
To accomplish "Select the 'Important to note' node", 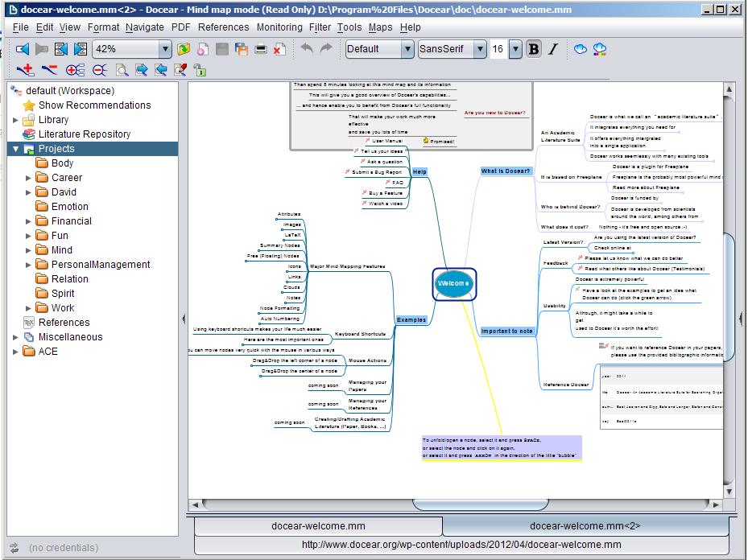I will click(506, 331).
